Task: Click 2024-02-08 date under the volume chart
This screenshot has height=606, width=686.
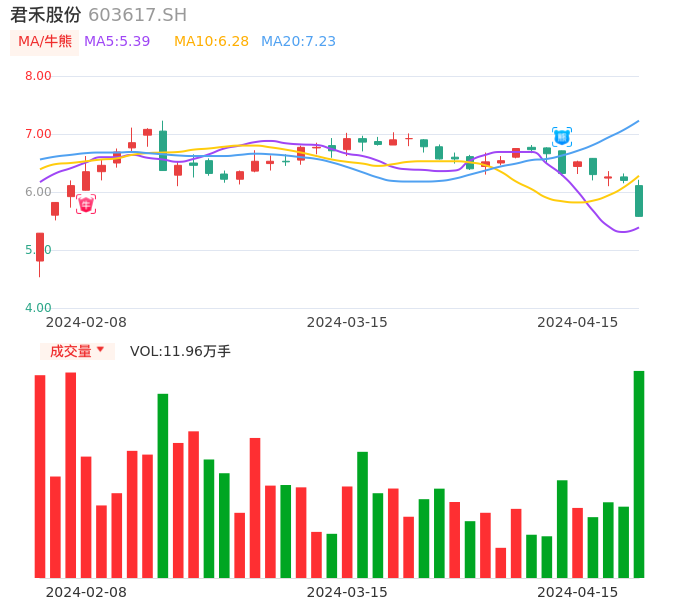Action: [x=86, y=592]
